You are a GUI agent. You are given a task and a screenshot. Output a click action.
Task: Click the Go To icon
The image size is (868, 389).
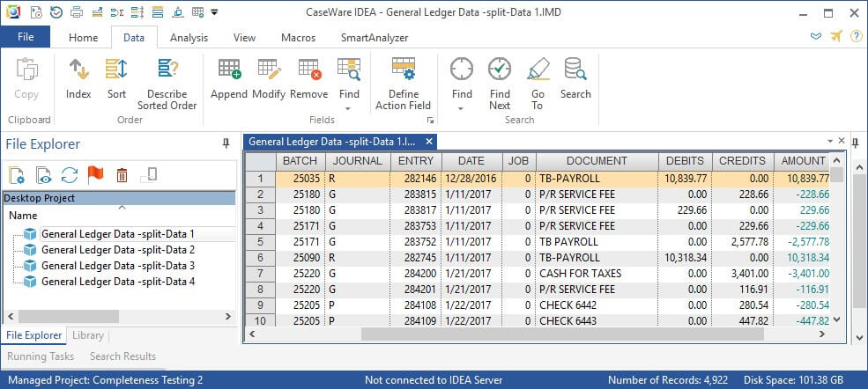pos(538,70)
